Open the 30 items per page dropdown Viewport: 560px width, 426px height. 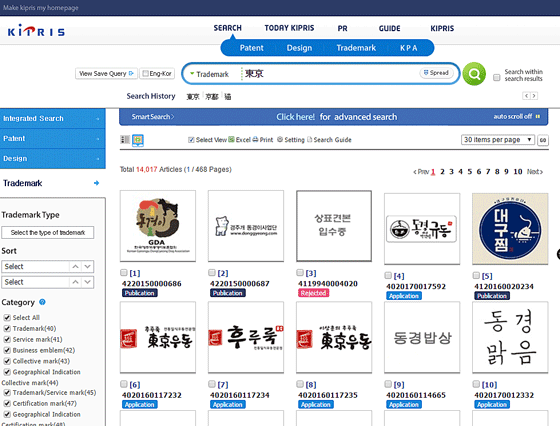[498, 140]
